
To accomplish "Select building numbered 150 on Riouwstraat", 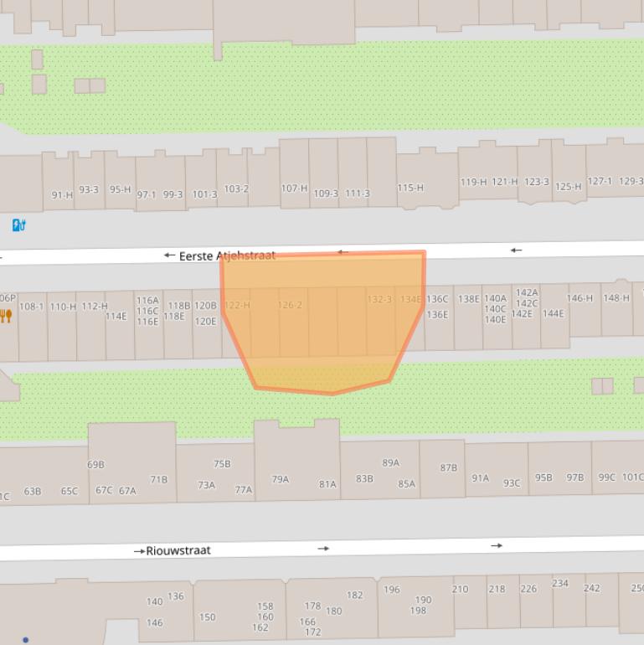I will point(207,617).
